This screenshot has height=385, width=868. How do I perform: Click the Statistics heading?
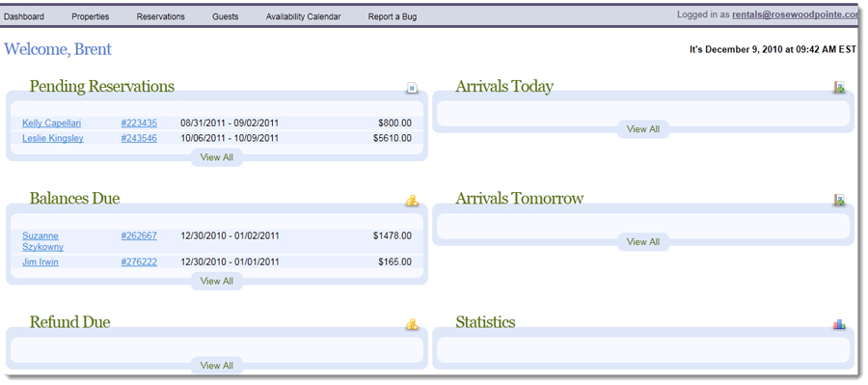485,322
